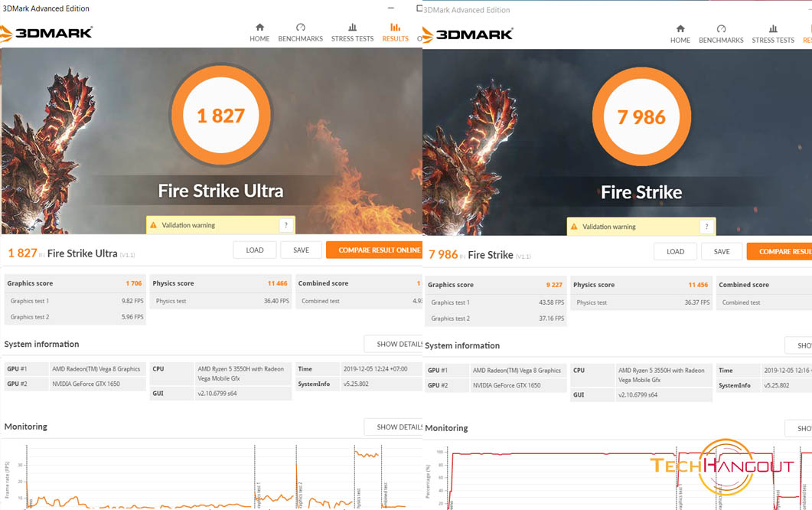
Task: Select Graphics test 2 5.96 FPS row
Action: [x=76, y=317]
